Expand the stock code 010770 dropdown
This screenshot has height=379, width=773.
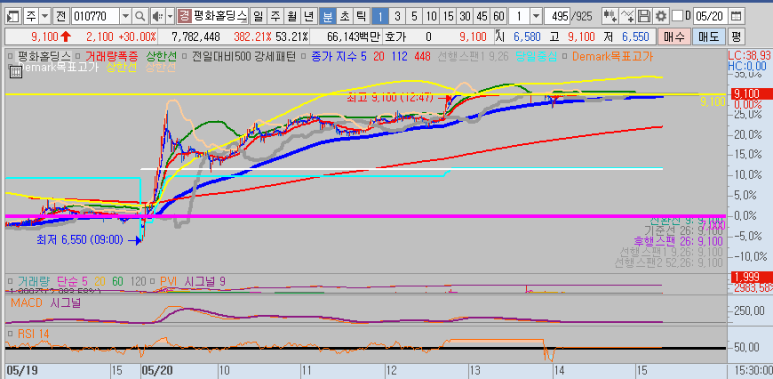(126, 16)
